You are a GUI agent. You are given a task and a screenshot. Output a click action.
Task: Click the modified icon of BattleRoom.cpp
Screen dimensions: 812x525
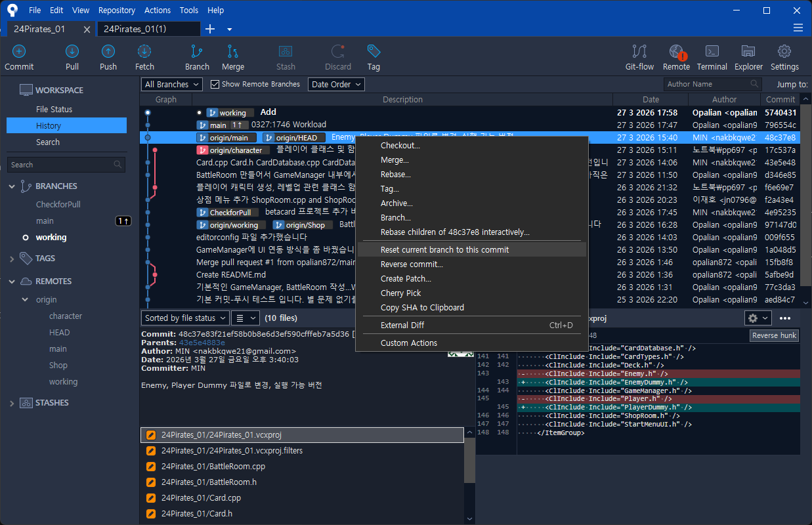(x=151, y=467)
